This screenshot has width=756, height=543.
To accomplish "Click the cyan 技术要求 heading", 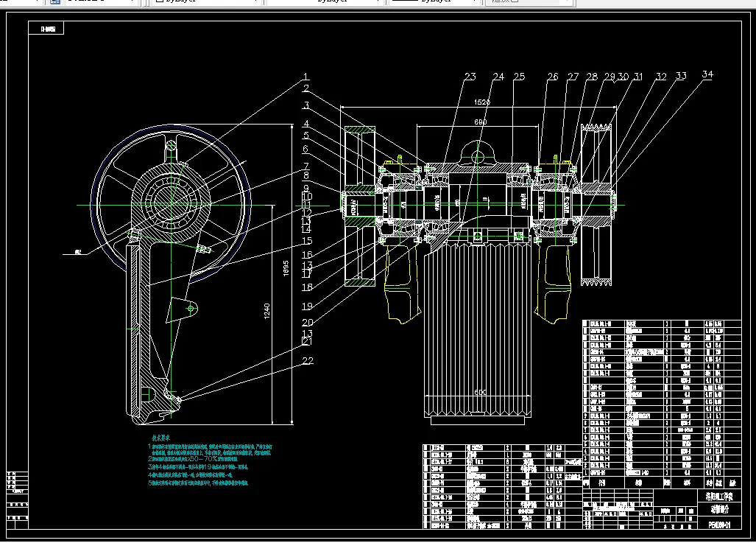I will (x=161, y=438).
